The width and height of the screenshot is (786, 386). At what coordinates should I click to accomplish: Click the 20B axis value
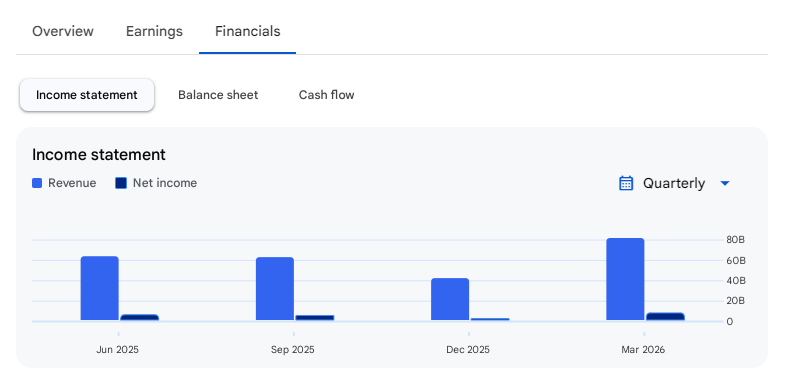(x=735, y=301)
